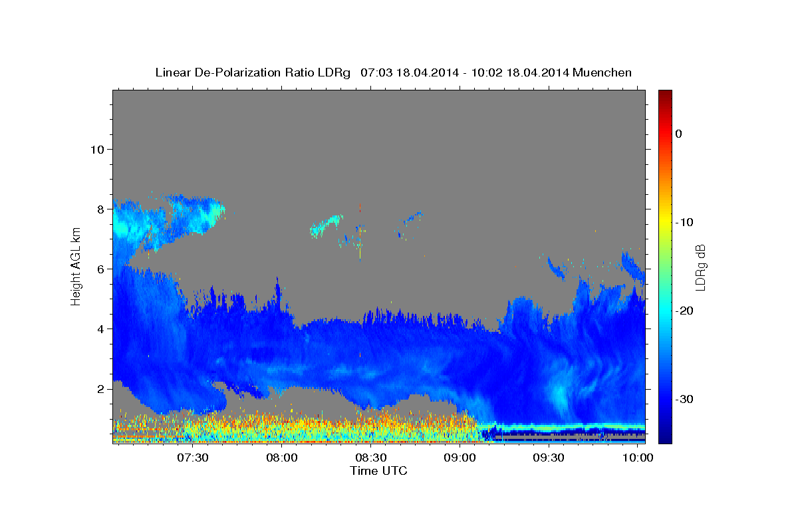Viewport: 798px width, 532px height.
Task: Click the 10 km height tick label
Action: click(97, 149)
